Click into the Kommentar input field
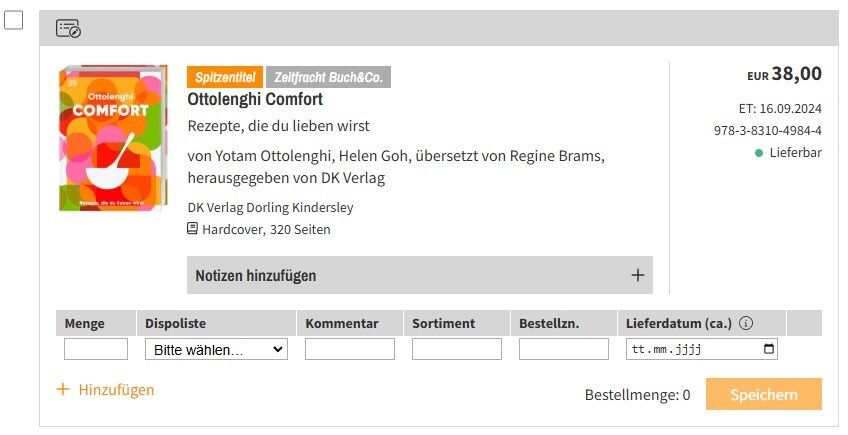 click(x=350, y=349)
